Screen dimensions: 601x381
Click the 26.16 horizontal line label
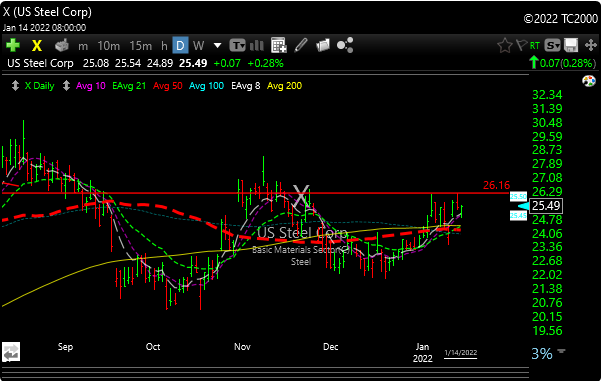coord(496,185)
